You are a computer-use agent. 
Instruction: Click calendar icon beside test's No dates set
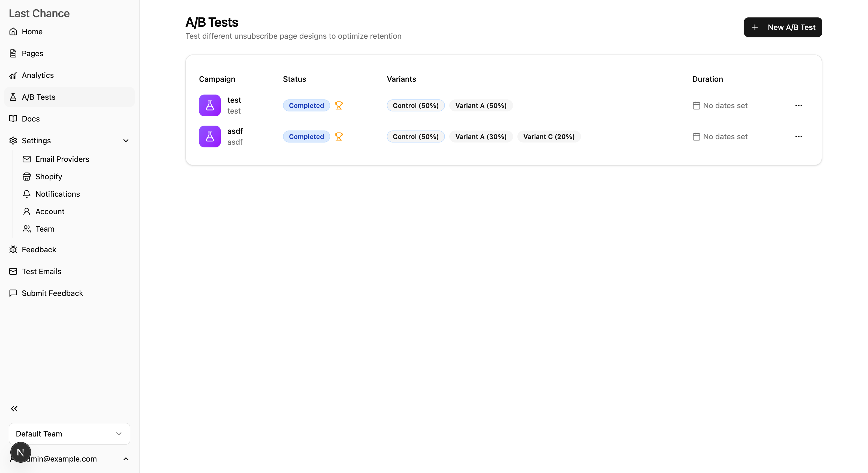pos(696,105)
